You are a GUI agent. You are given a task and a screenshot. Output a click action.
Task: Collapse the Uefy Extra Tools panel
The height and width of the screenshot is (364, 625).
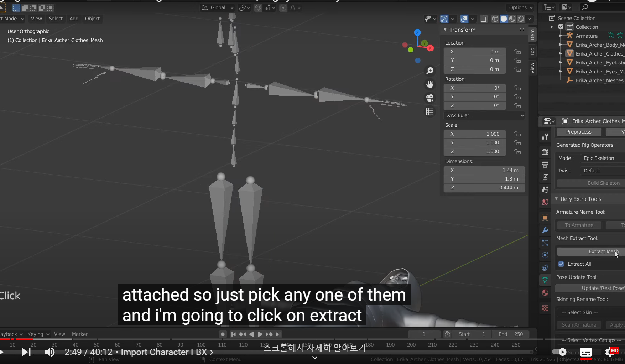[557, 199]
